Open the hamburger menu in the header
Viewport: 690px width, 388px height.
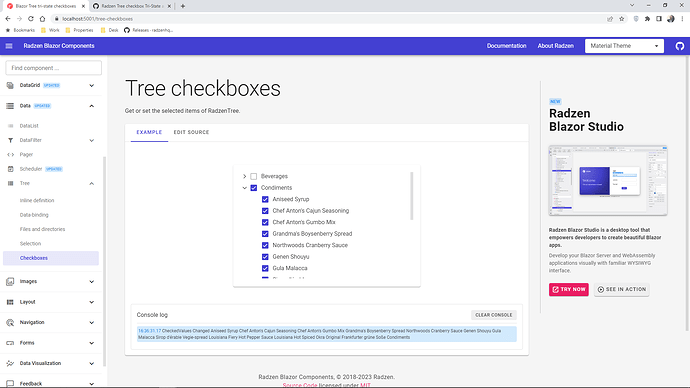coord(9,46)
